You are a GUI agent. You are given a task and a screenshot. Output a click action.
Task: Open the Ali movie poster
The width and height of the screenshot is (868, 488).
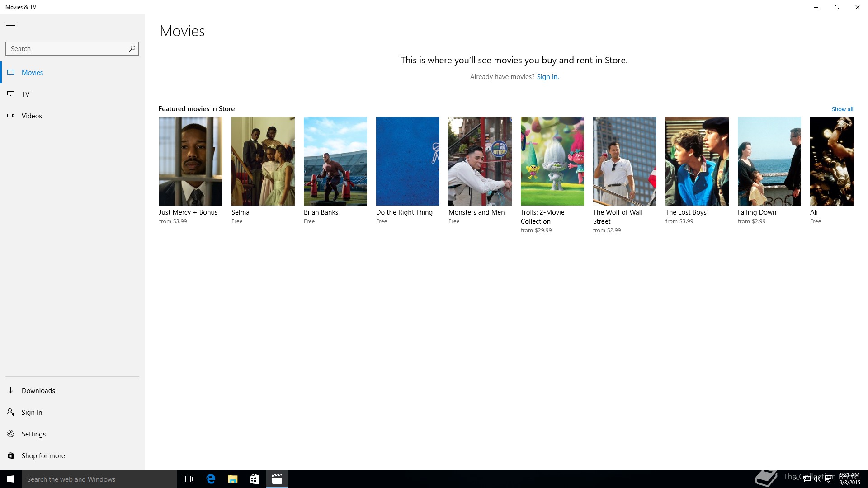[x=832, y=161]
